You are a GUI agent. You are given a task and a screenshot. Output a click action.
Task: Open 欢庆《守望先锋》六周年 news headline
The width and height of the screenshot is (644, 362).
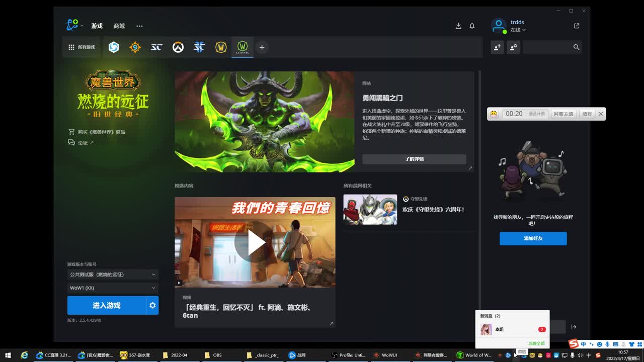click(433, 210)
